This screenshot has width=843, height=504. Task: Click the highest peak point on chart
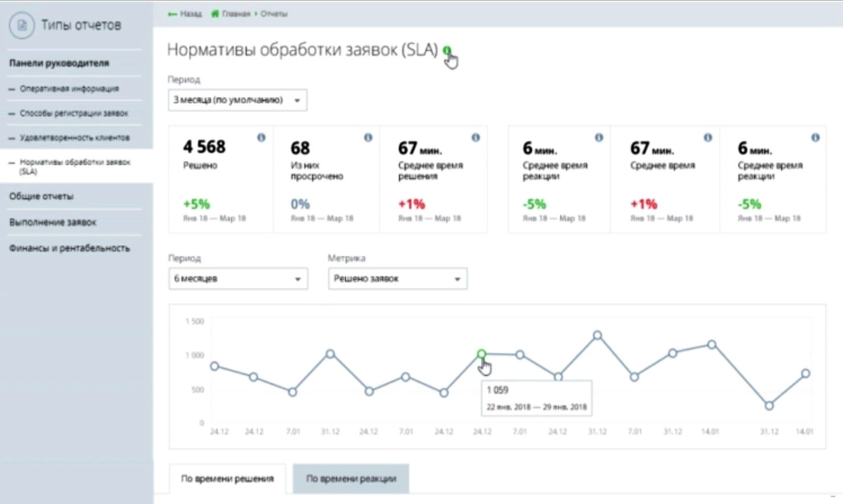click(597, 335)
